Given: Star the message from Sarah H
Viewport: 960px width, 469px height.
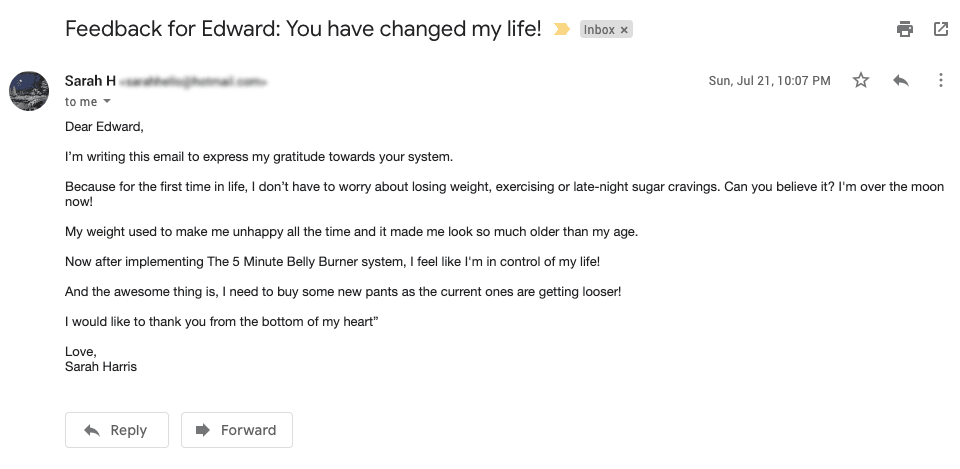Looking at the screenshot, I should pyautogui.click(x=861, y=81).
